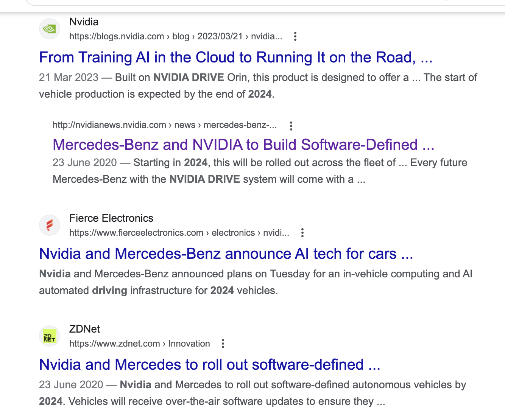Viewport: 505px width, 420px height.
Task: Open more options for blogs.nvidia.com result
Action: 295,36
